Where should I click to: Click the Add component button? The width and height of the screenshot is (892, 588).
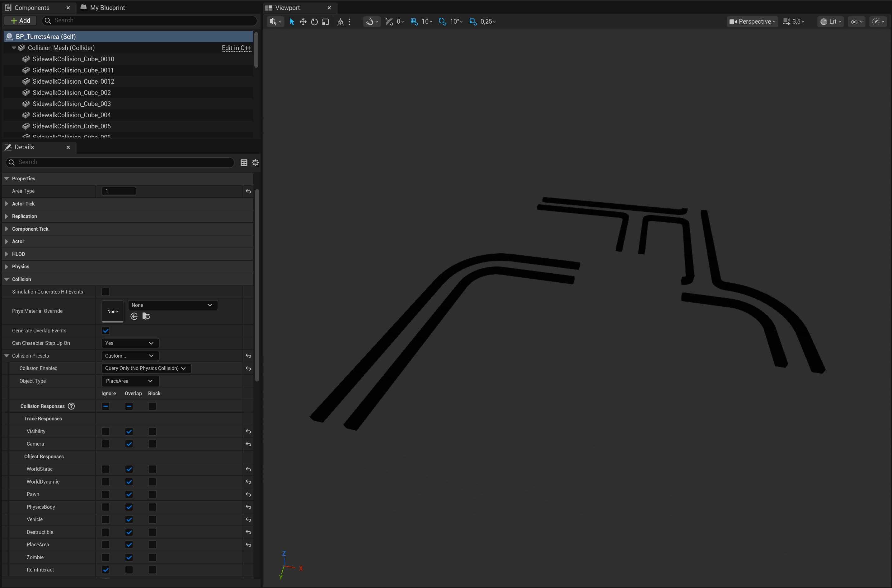click(21, 21)
